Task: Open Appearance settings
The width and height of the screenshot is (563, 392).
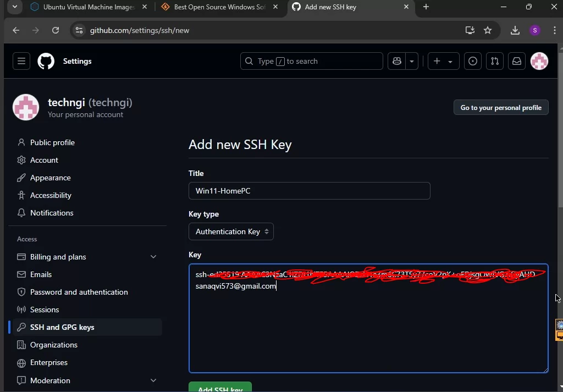Action: (50, 178)
